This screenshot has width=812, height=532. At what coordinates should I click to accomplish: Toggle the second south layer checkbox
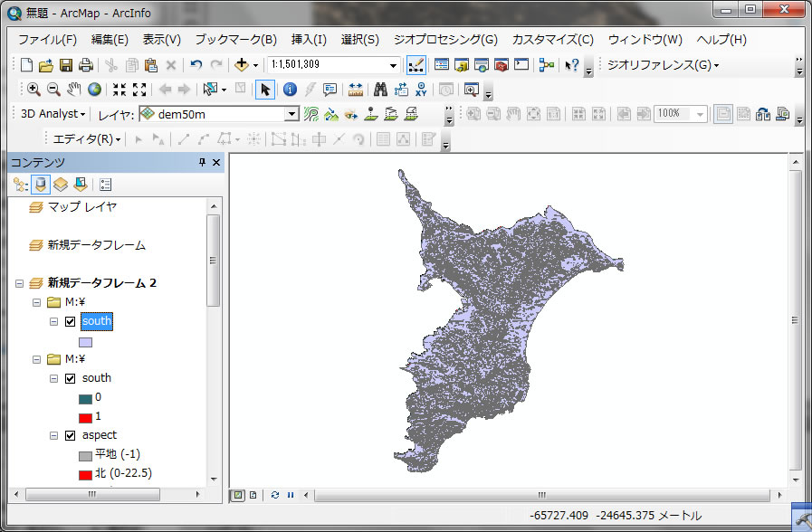[x=71, y=378]
